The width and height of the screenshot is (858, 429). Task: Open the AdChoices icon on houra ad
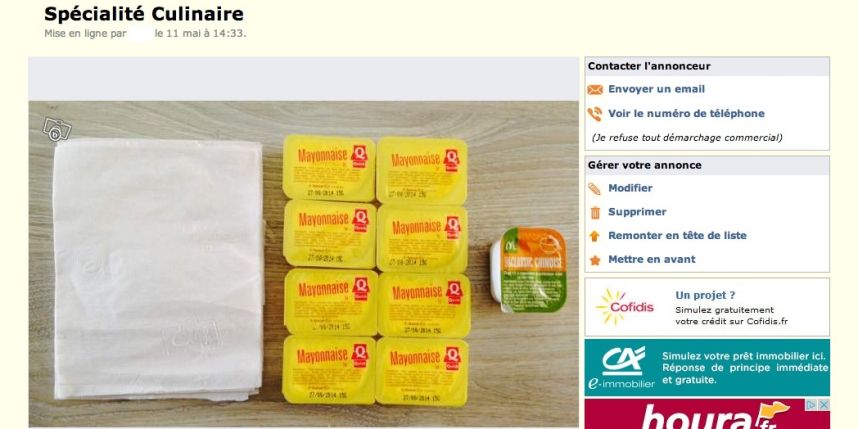coord(810,404)
